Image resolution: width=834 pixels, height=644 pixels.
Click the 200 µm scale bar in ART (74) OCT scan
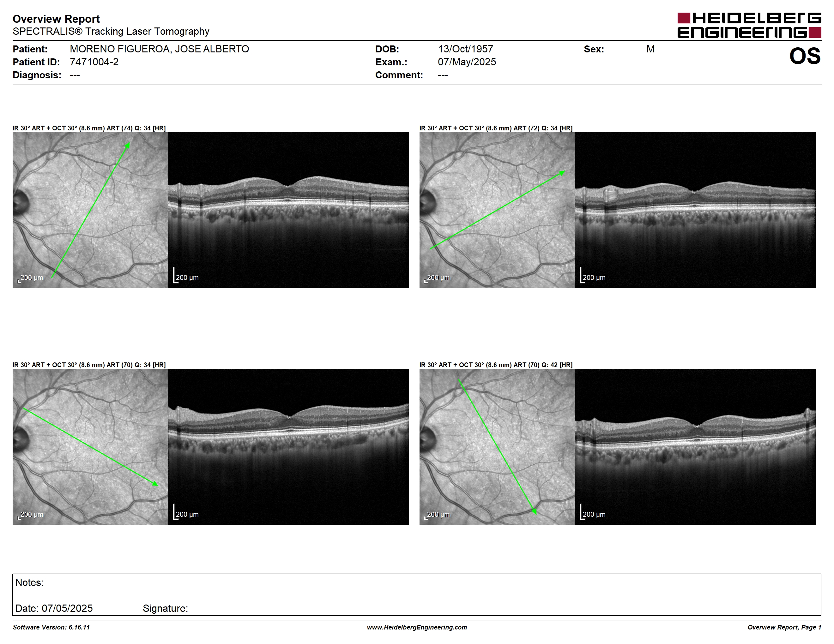[x=186, y=276]
